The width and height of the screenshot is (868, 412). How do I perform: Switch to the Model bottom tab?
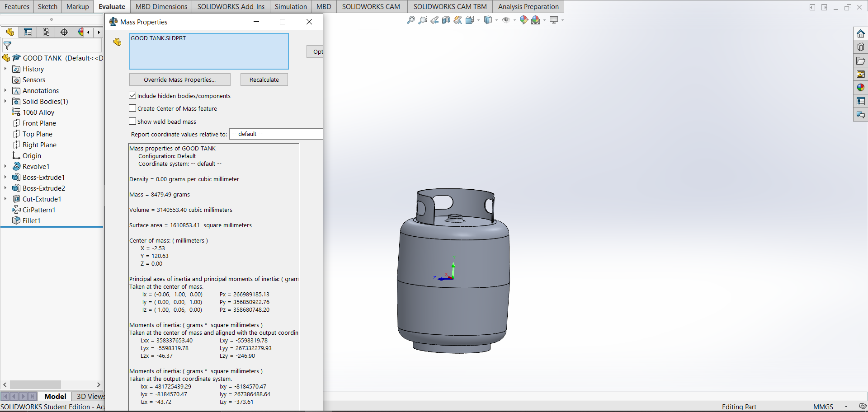tap(55, 396)
